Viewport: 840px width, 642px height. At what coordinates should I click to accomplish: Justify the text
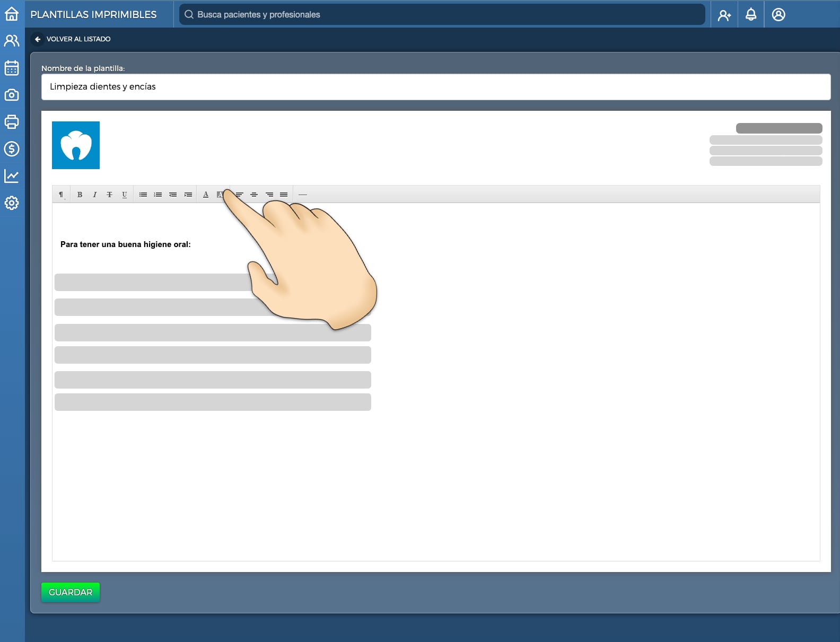(x=284, y=195)
